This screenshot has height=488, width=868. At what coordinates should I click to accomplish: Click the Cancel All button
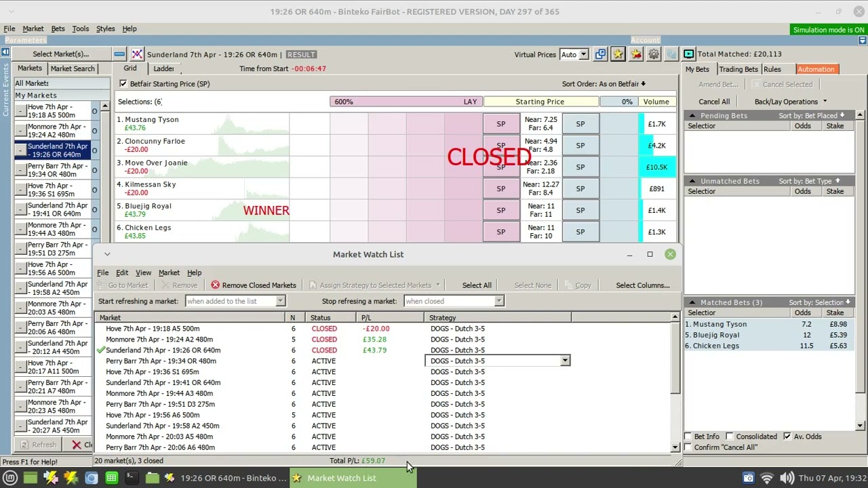click(x=714, y=102)
